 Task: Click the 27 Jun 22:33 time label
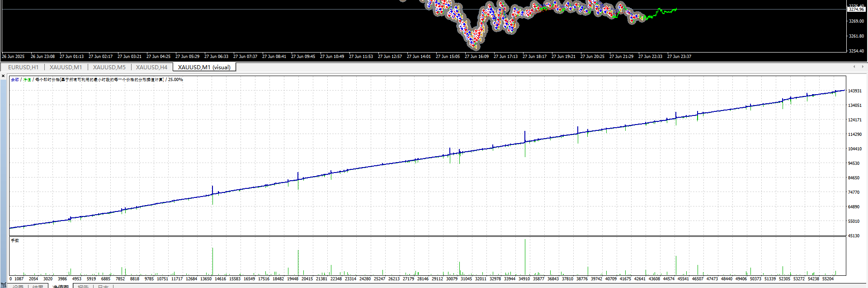[x=650, y=57]
